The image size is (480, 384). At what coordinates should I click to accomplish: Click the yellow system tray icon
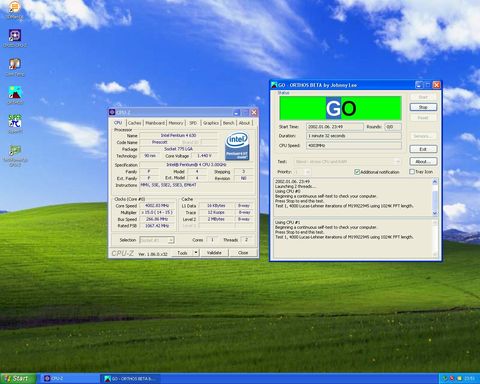pyautogui.click(x=459, y=379)
